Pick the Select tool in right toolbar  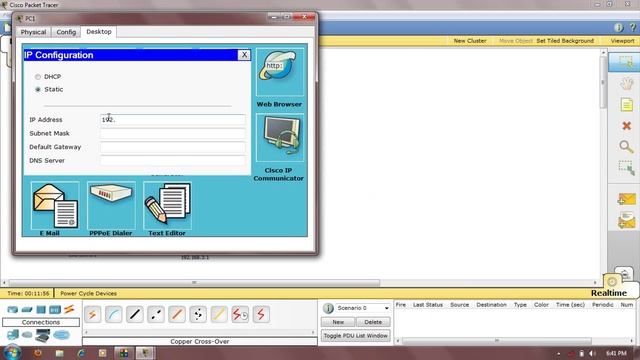[x=625, y=62]
